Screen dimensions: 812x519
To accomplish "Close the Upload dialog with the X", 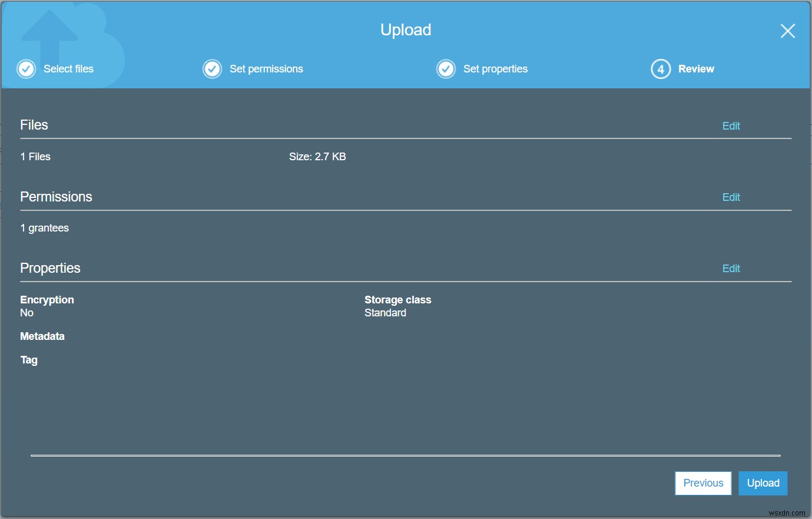I will pos(787,31).
